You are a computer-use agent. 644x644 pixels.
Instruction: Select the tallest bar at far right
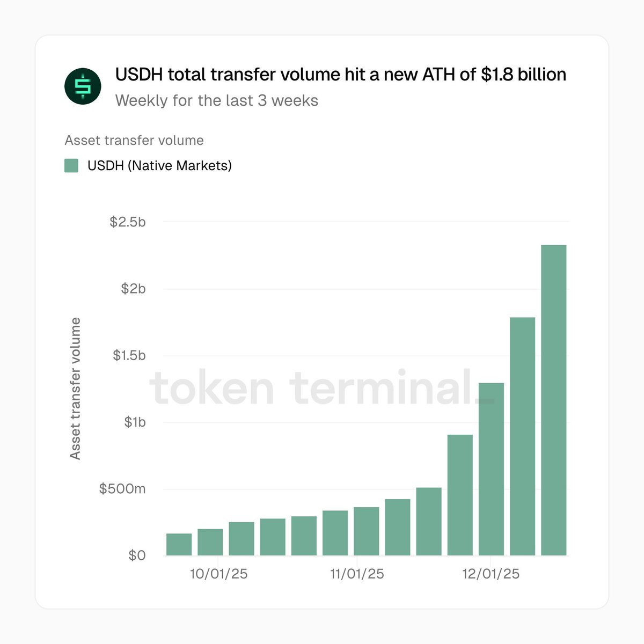tap(554, 400)
